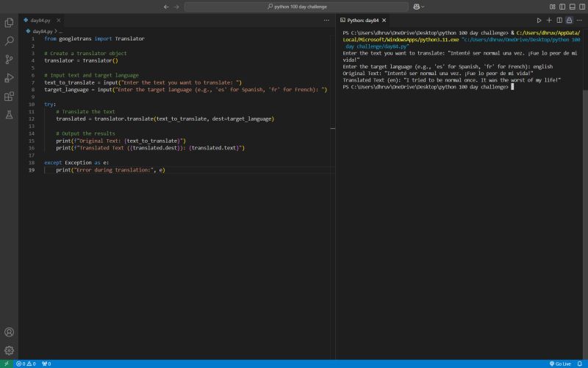The image size is (588, 368).
Task: Close the day84.py editor tab
Action: [x=59, y=21]
